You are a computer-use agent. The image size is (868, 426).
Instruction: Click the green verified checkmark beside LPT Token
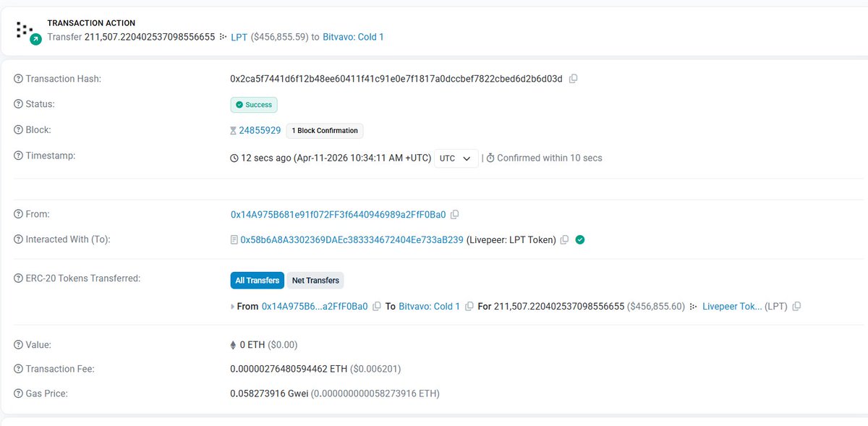(579, 240)
